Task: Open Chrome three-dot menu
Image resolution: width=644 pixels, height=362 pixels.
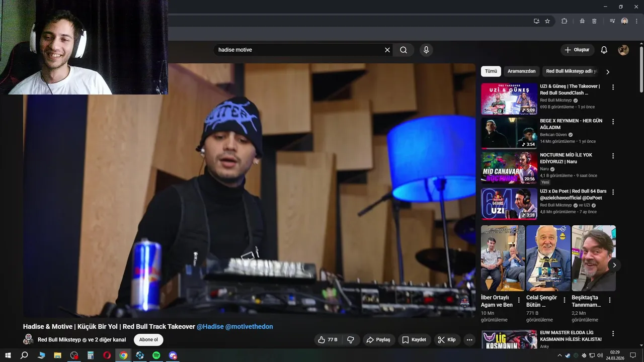Action: pos(636,21)
